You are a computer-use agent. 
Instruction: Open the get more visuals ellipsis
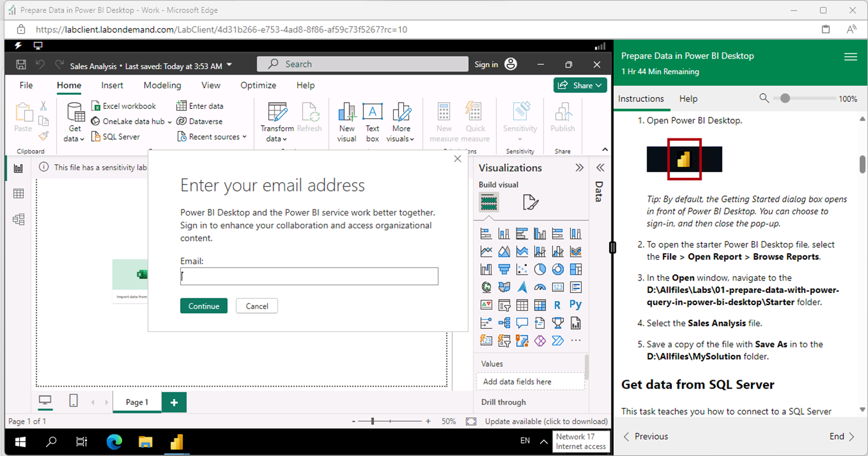click(576, 341)
